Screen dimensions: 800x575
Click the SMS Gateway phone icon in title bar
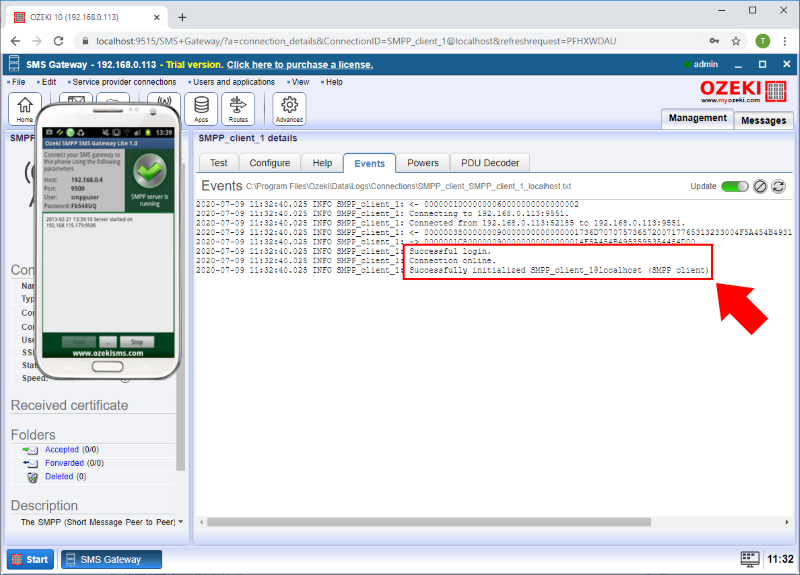(14, 64)
